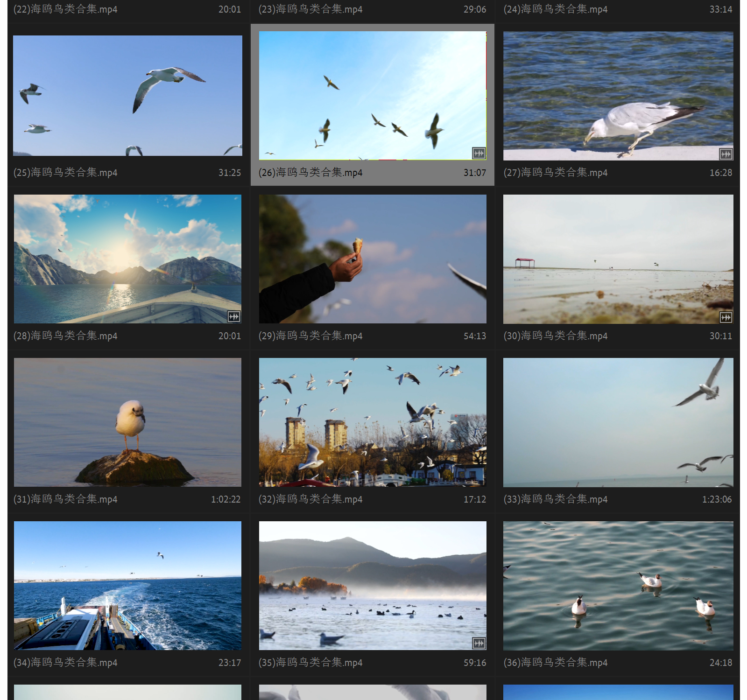This screenshot has height=700, width=747.
Task: Click the 1:02:22 duration of clip (31)
Action: pos(226,499)
